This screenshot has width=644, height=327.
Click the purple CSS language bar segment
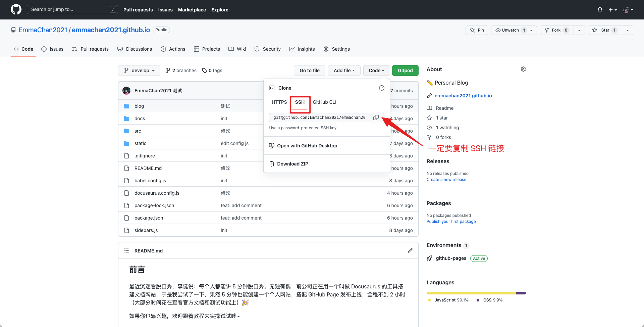tap(521, 293)
